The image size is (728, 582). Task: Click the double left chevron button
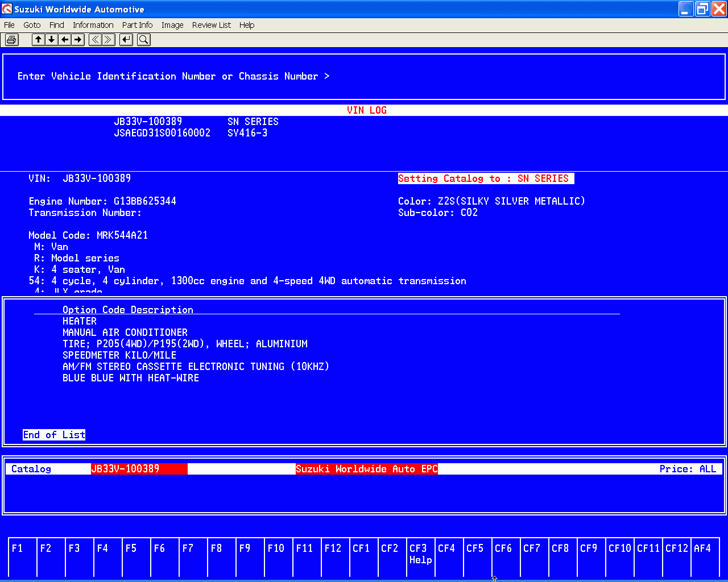click(x=95, y=40)
